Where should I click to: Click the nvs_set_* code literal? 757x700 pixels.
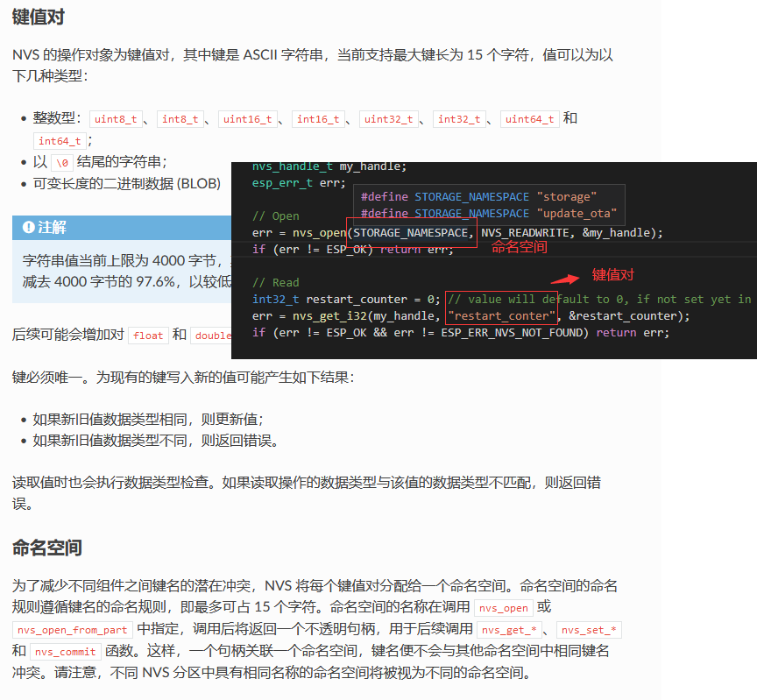point(589,630)
